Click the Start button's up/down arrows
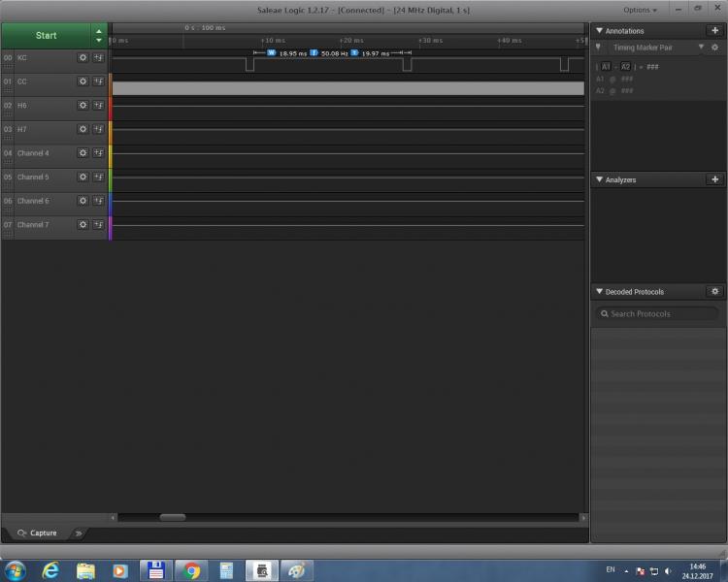Screen dimensions: 728x582 point(98,35)
